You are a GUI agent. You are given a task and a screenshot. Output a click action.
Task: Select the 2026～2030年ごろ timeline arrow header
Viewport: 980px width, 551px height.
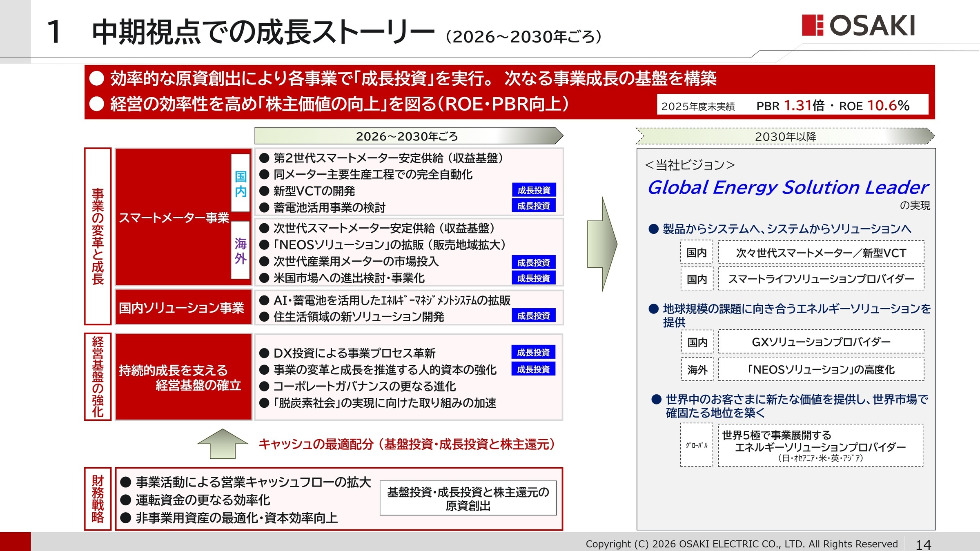tap(409, 136)
